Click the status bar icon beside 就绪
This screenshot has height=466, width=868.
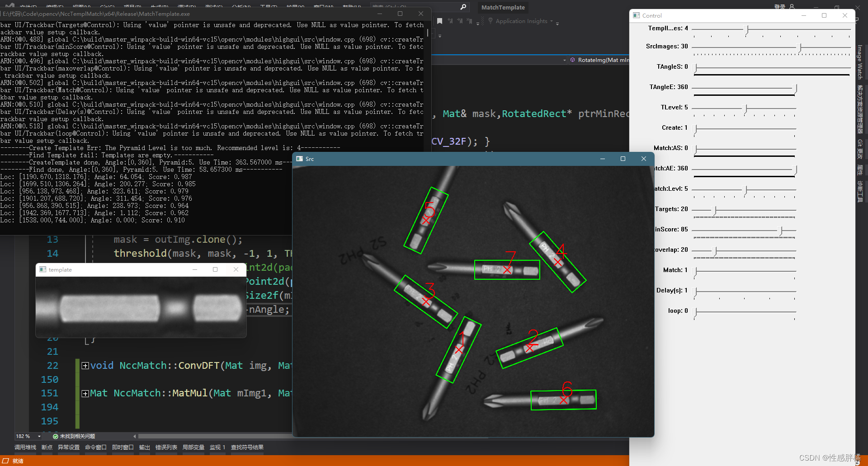[x=6, y=461]
